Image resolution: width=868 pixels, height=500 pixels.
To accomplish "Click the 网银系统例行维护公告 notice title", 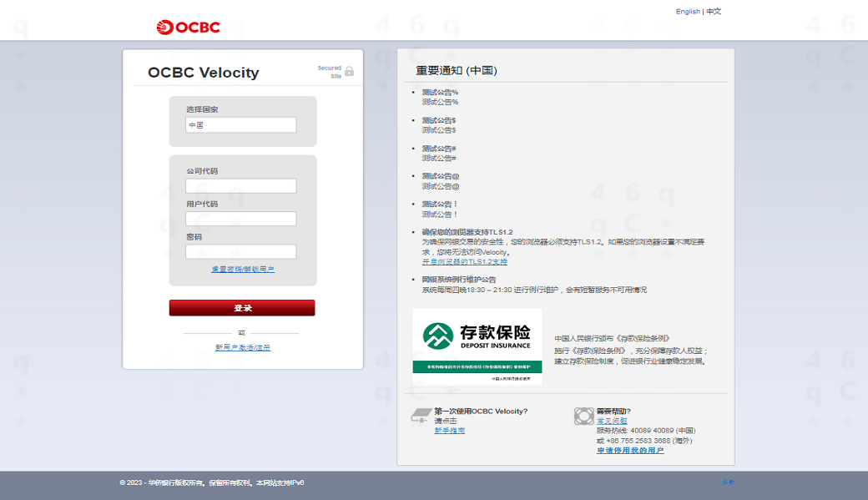I will click(459, 280).
